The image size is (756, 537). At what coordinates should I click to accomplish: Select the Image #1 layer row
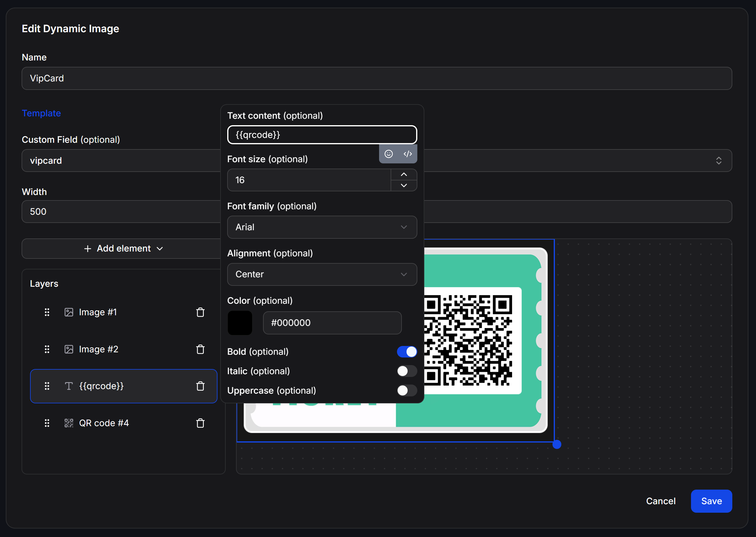click(x=124, y=312)
